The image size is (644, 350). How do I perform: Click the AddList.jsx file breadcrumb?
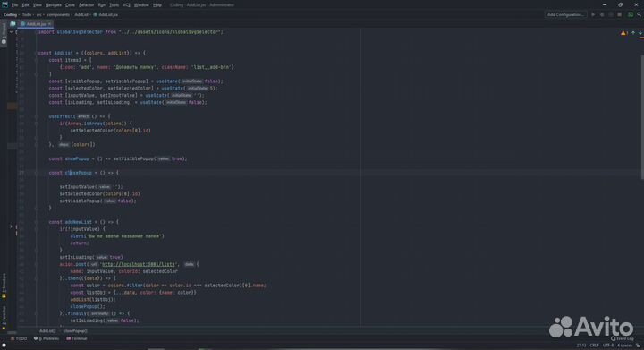tap(106, 14)
